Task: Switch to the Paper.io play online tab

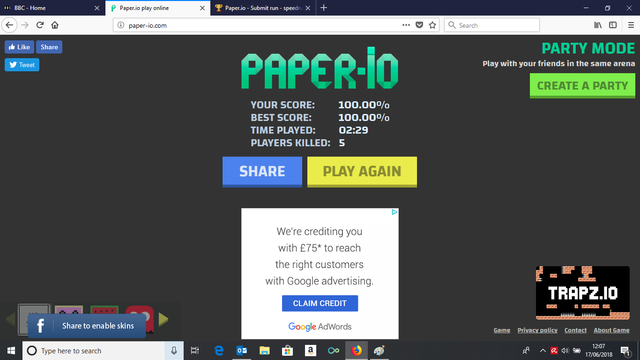Action: [x=158, y=8]
